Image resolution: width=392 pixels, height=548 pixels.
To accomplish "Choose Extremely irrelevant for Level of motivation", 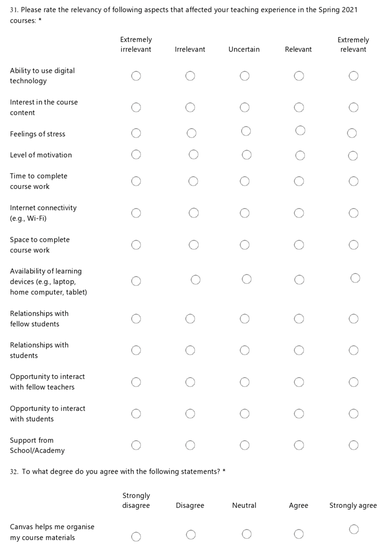I will tap(136, 155).
